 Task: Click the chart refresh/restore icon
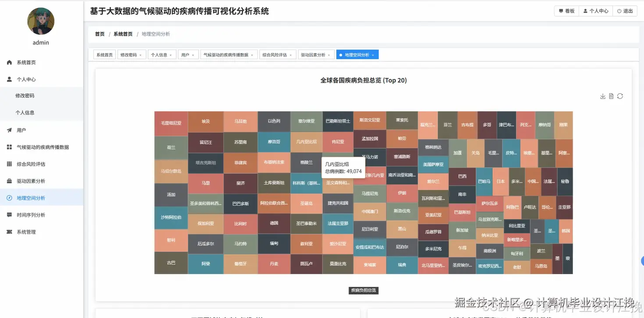click(620, 96)
